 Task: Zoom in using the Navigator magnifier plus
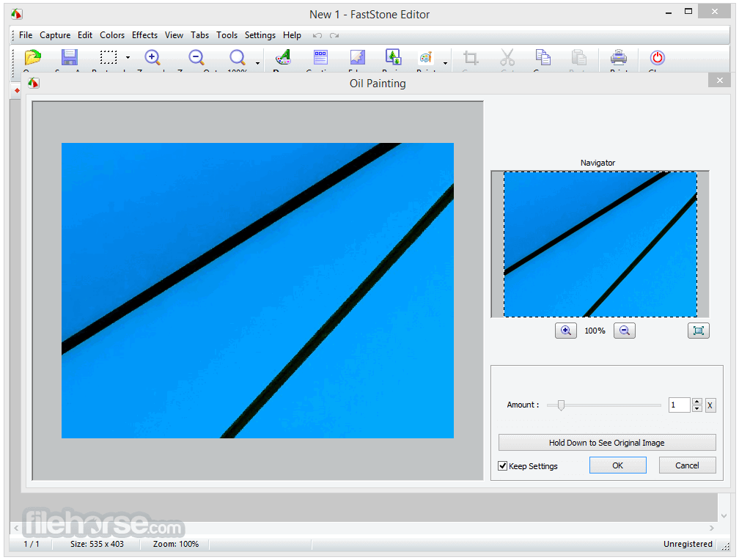pyautogui.click(x=565, y=331)
